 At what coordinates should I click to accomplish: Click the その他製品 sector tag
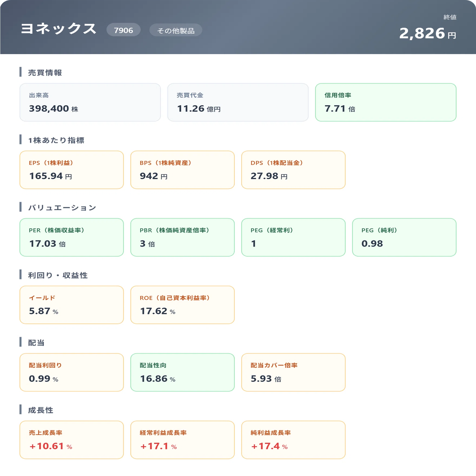(x=176, y=30)
